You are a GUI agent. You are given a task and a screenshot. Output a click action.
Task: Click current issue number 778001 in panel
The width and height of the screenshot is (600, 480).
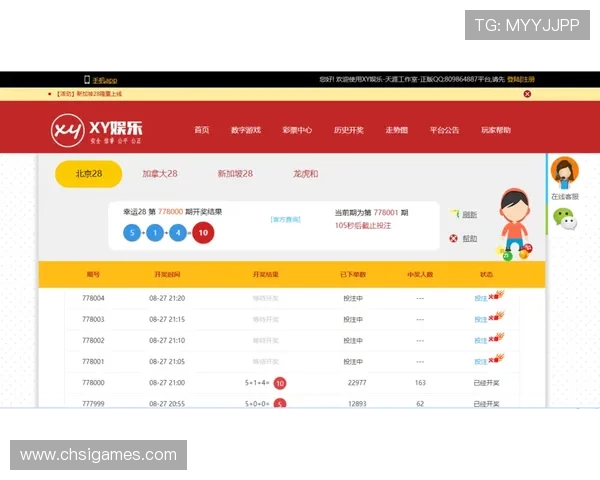(386, 212)
